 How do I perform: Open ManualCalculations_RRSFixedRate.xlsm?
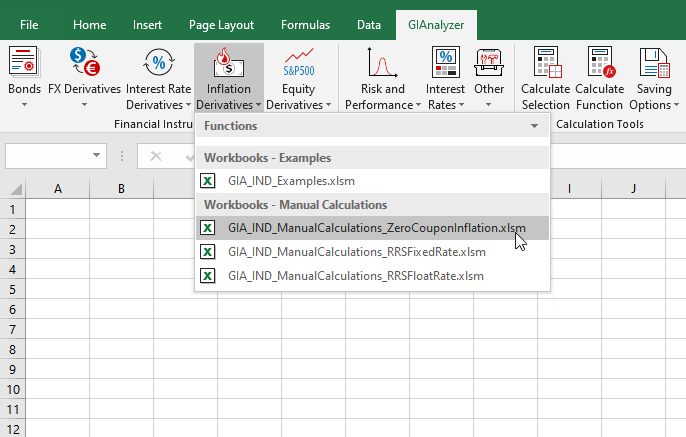point(373,252)
